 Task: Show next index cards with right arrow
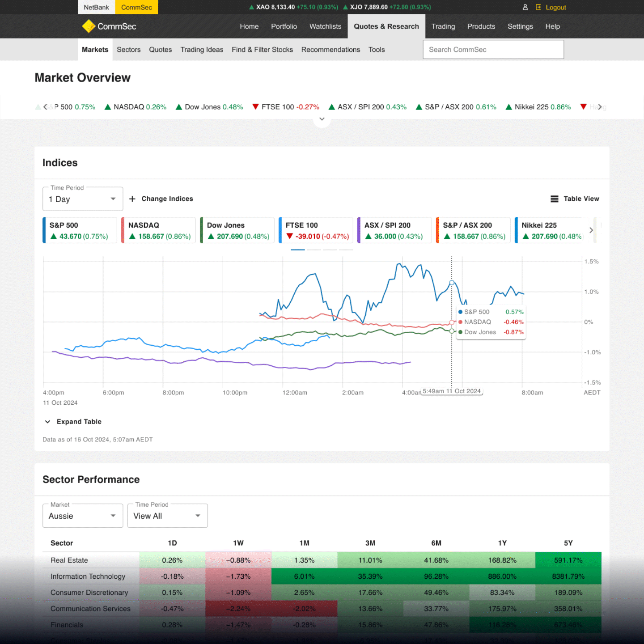(591, 230)
